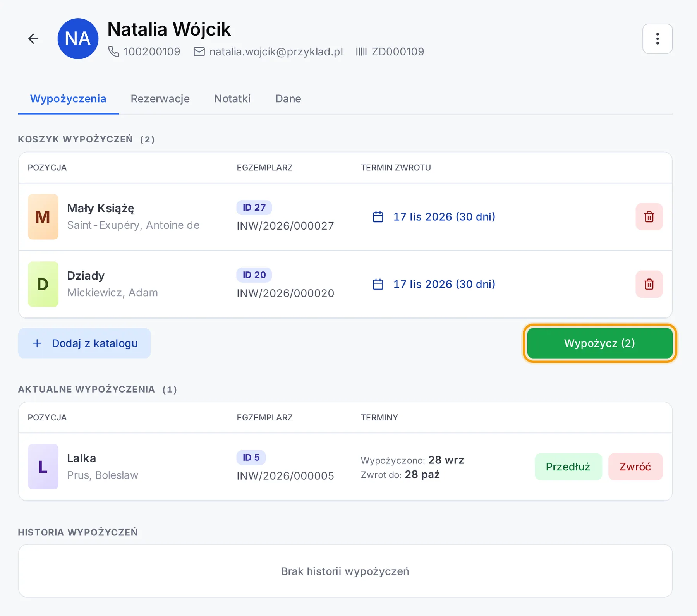
Task: Click the ID 20 badge
Action: point(254,275)
